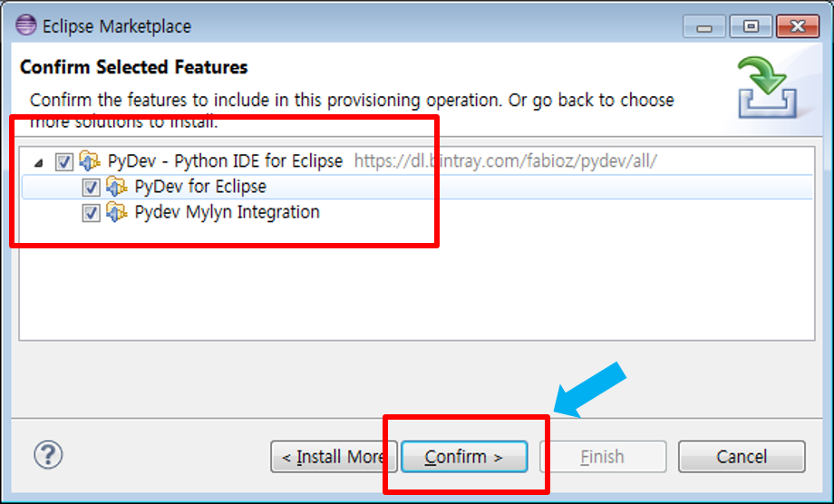834x504 pixels.
Task: Click the Eclipse logo in the title bar
Action: point(26,26)
